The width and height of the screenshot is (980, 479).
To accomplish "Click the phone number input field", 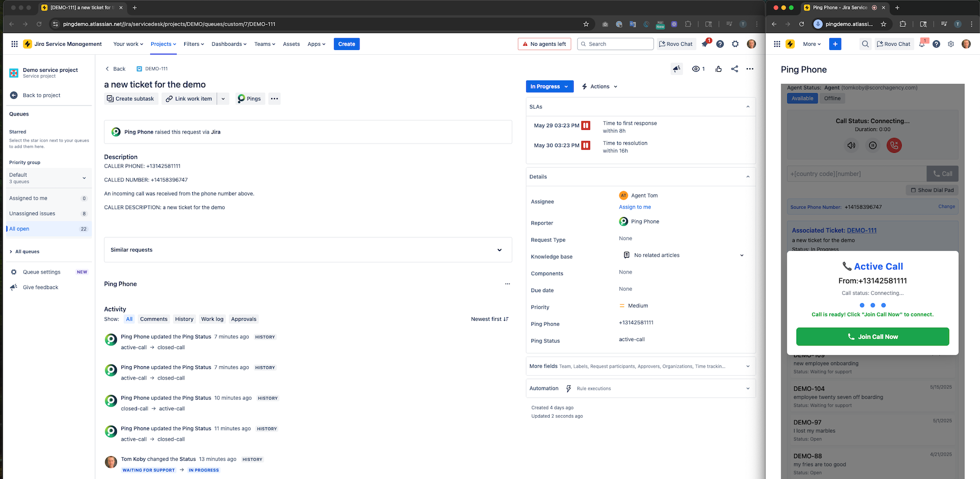I will 856,174.
